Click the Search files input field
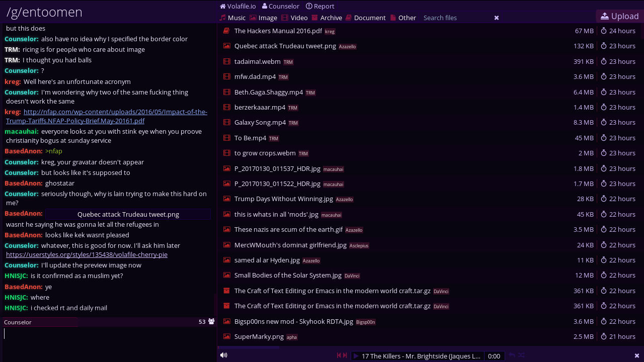Screen dimensions: 644x362 (x=455, y=18)
